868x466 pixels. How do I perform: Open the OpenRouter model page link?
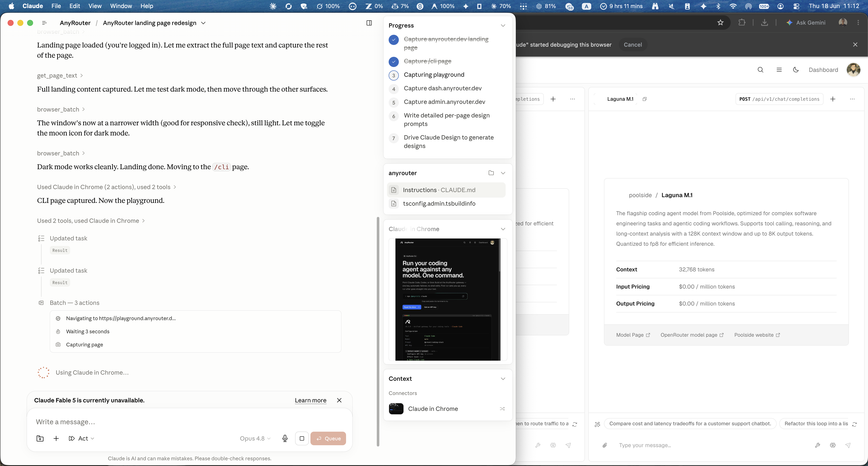point(692,335)
